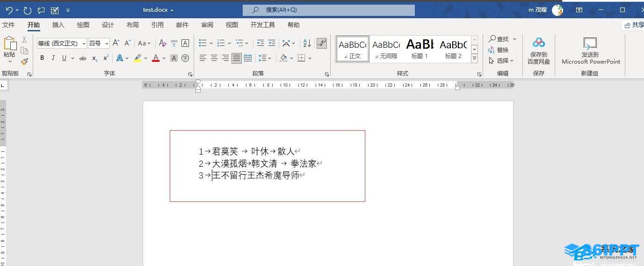Viewport: 644px width, 266px height.
Task: Switch to the Design (设计) tab
Action: pos(108,25)
